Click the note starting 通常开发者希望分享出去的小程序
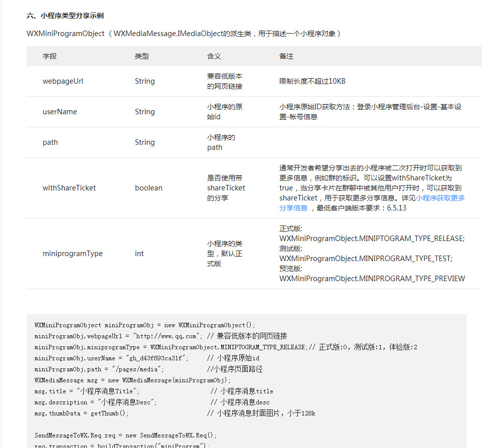Screen dimensions: 482x448 coord(372,188)
